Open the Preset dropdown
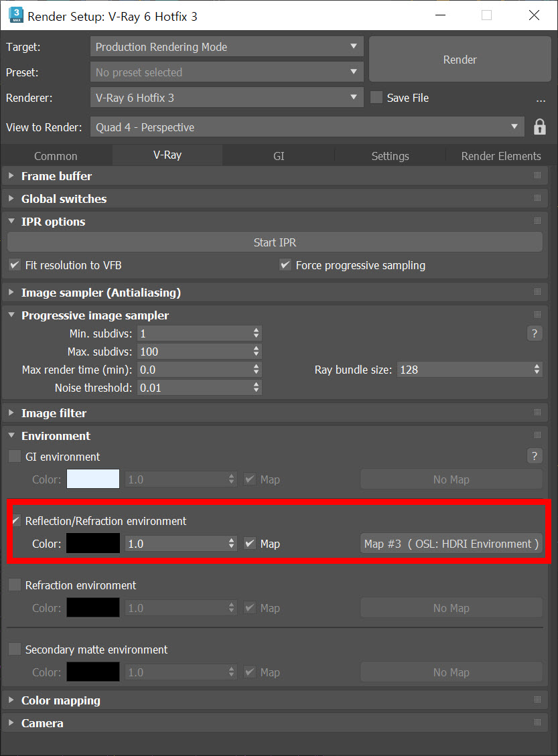Image resolution: width=558 pixels, height=756 pixels. (226, 72)
